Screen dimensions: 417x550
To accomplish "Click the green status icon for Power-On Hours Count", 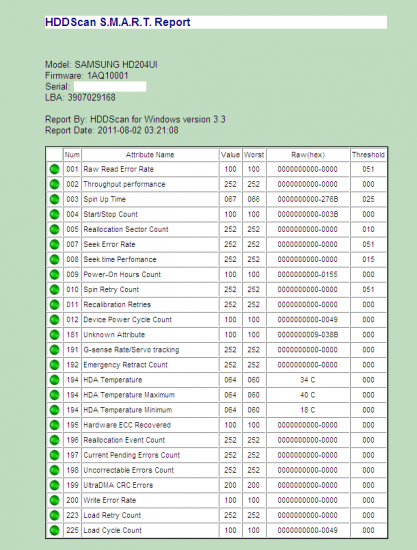I will [54, 275].
